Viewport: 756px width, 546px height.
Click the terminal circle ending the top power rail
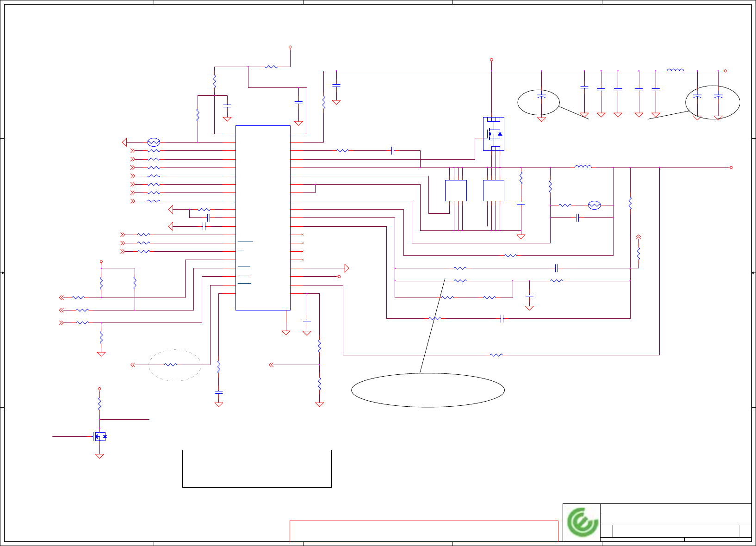point(725,71)
